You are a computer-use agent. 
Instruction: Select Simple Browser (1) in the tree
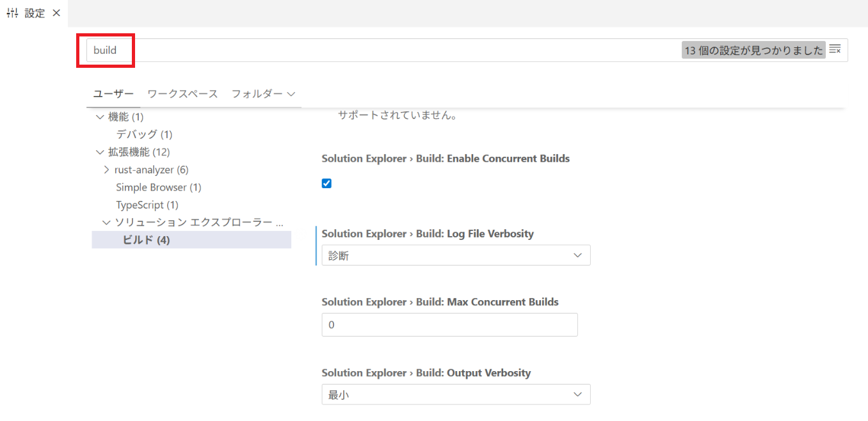point(158,187)
